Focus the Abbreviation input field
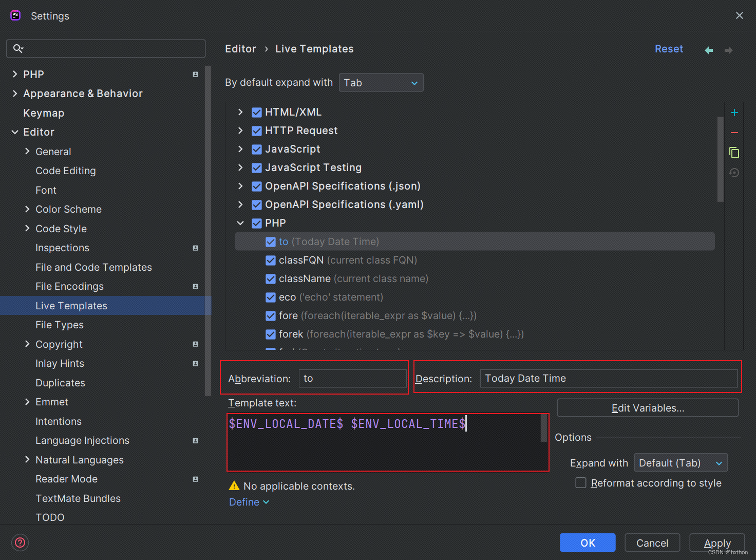 pyautogui.click(x=353, y=379)
